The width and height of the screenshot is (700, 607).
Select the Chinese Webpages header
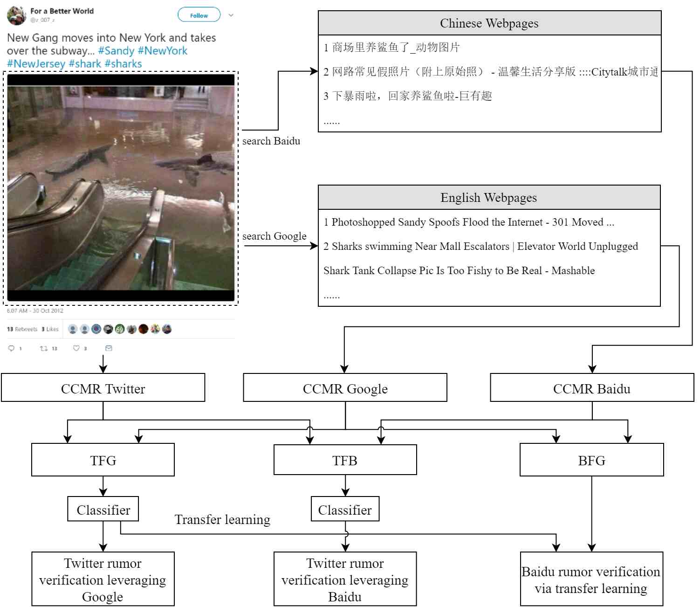(x=489, y=23)
